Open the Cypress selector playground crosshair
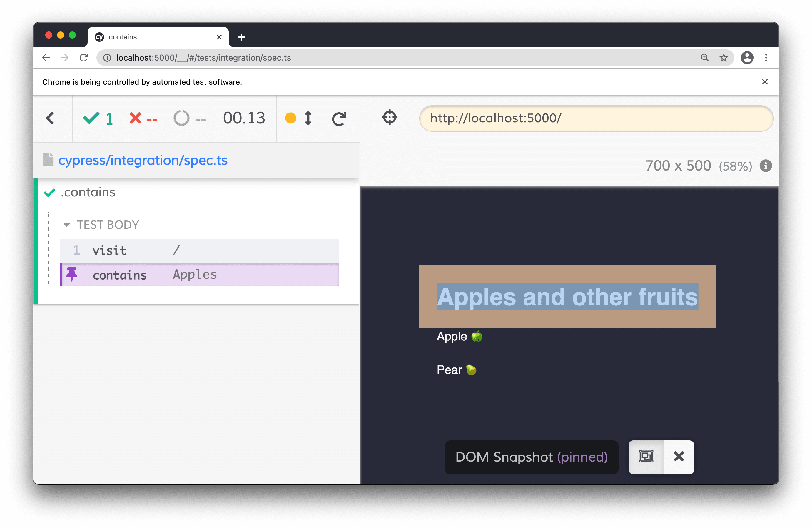This screenshot has width=812, height=528. tap(389, 118)
